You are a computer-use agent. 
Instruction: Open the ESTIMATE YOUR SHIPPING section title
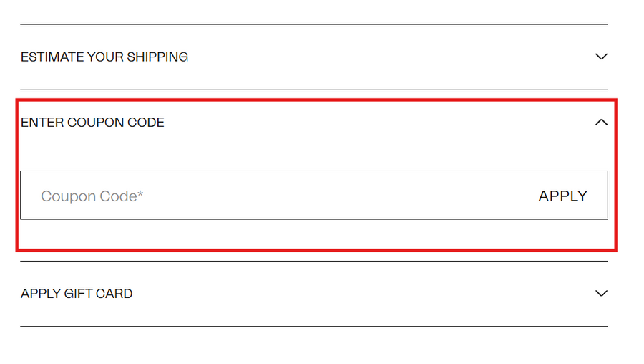[104, 57]
